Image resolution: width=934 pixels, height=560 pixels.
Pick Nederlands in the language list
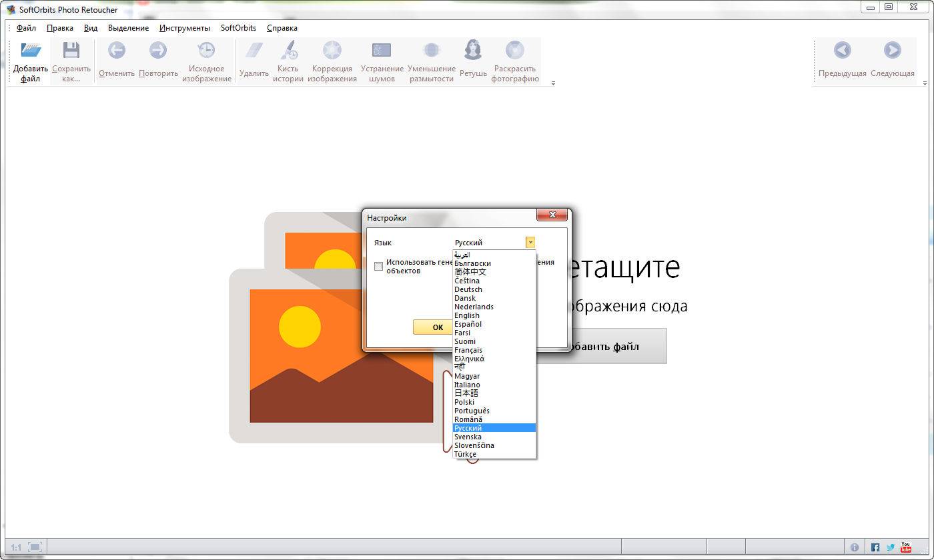tap(494, 307)
